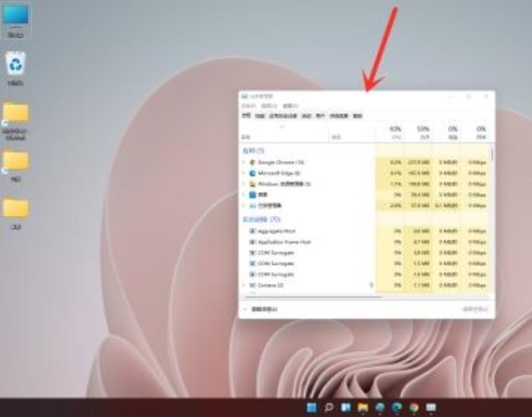
Task: Switch to the 应用历史记录 tab
Action: pyautogui.click(x=283, y=116)
